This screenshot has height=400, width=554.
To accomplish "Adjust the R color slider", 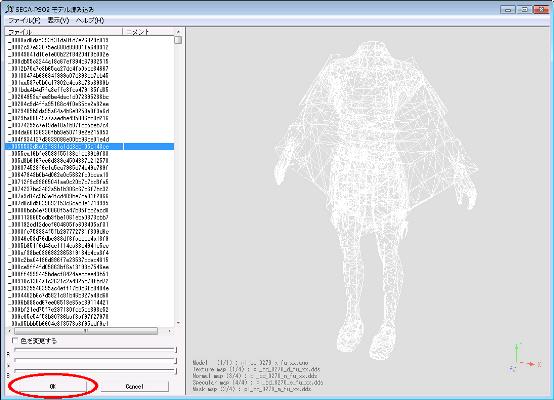I will [95, 350].
